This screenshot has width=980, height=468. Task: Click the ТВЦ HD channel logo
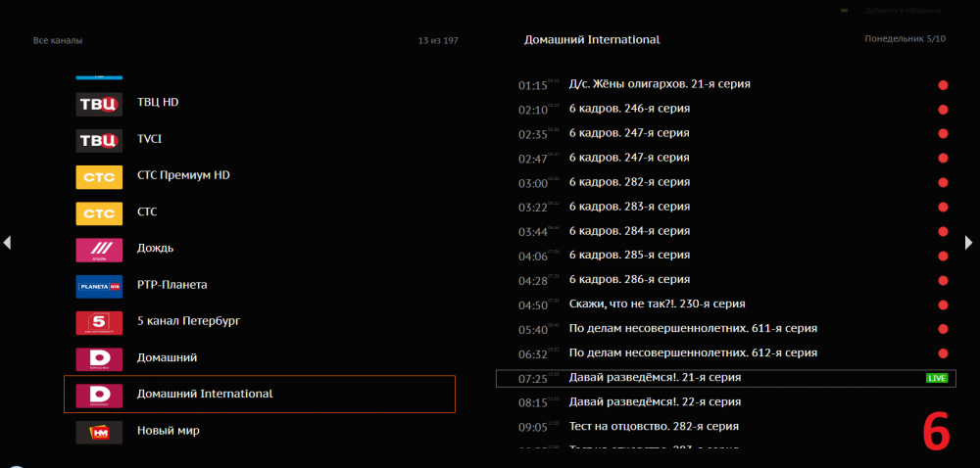[99, 103]
